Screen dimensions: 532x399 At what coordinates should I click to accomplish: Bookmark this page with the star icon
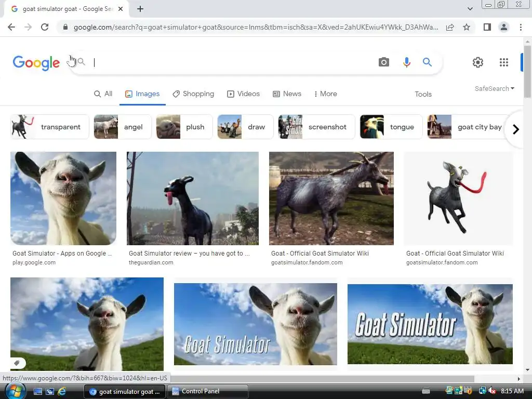tap(467, 27)
